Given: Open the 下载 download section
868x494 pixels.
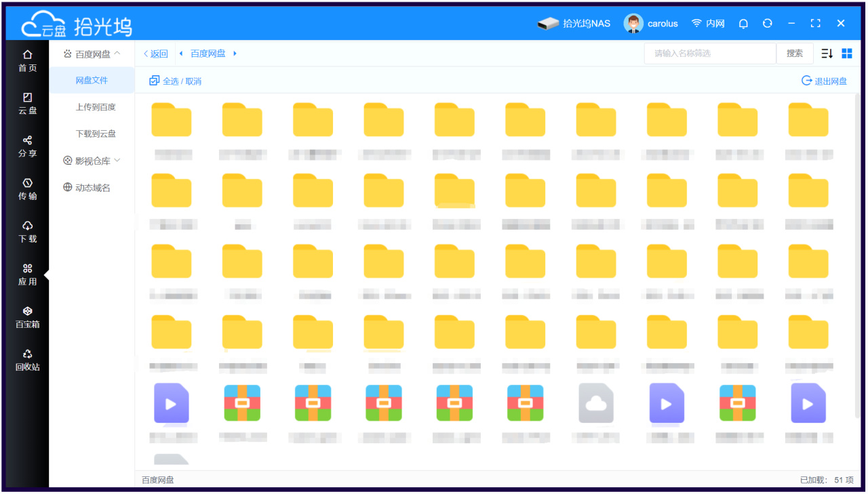Looking at the screenshot, I should 27,231.
